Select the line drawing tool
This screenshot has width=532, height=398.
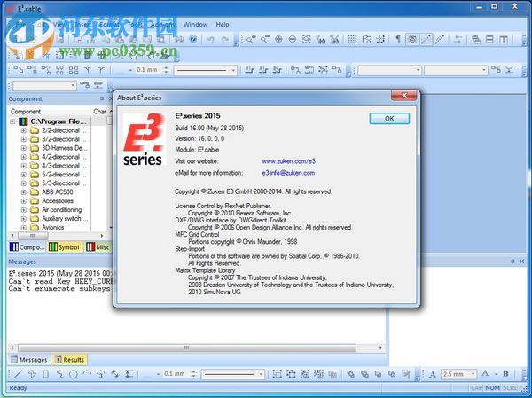coord(19,374)
